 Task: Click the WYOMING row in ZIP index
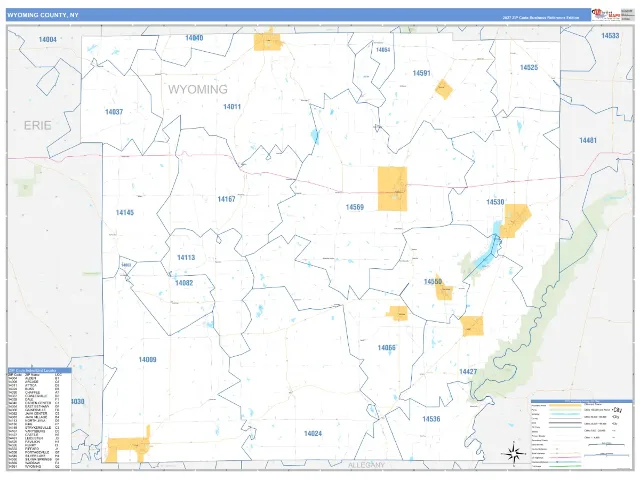(34, 466)
